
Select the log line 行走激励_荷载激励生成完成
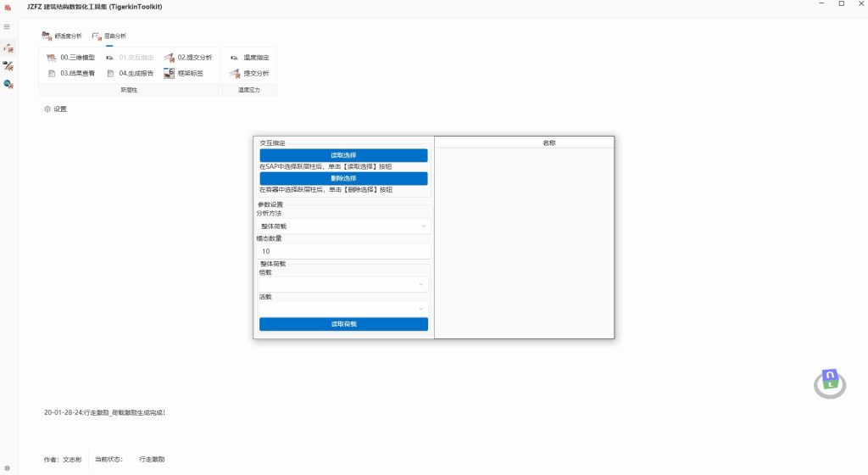pyautogui.click(x=104, y=412)
